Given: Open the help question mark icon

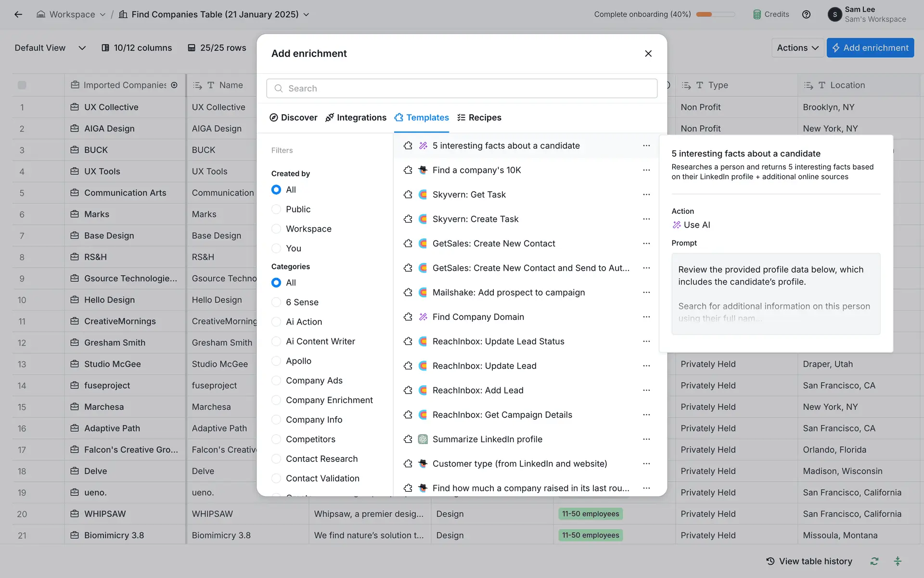Looking at the screenshot, I should tap(806, 14).
